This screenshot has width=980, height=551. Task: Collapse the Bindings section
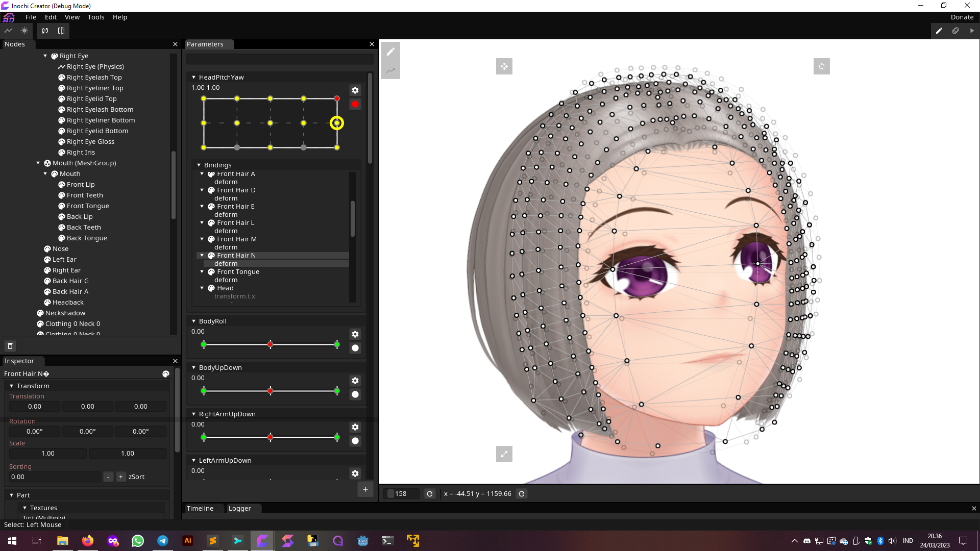tap(200, 165)
